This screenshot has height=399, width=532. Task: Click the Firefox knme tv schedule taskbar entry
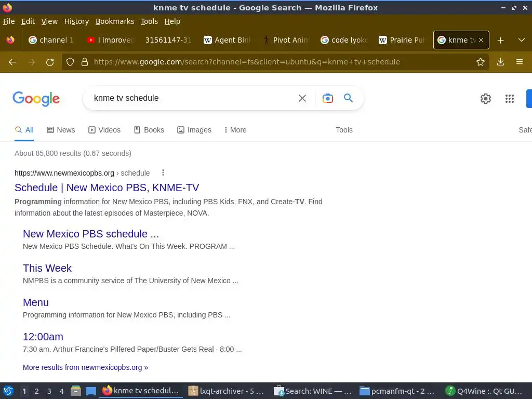pyautogui.click(x=141, y=391)
